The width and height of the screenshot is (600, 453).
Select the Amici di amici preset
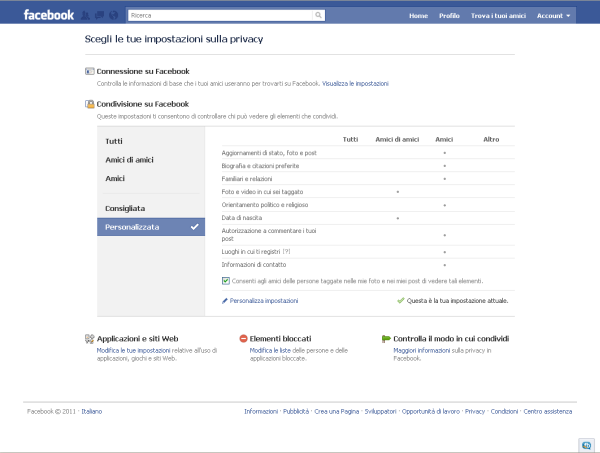tap(151, 160)
